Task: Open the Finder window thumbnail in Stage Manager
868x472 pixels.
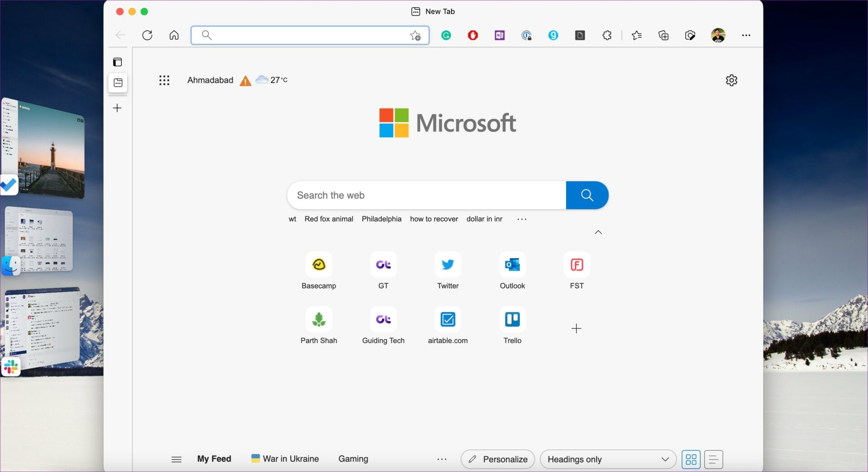Action: [x=38, y=239]
